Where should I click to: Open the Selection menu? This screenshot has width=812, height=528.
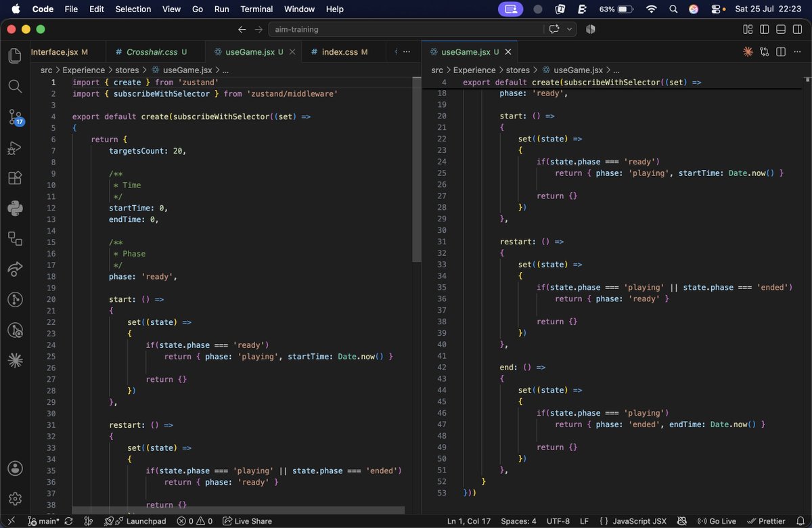pyautogui.click(x=133, y=9)
